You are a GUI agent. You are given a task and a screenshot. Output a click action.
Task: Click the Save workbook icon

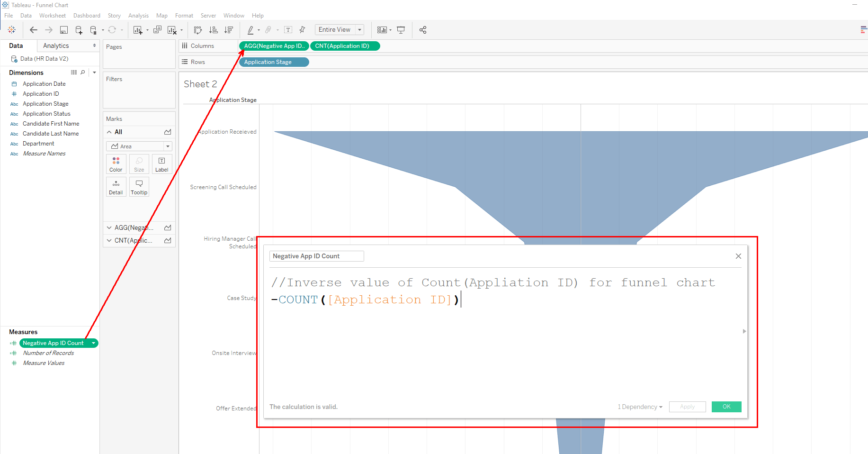click(63, 29)
